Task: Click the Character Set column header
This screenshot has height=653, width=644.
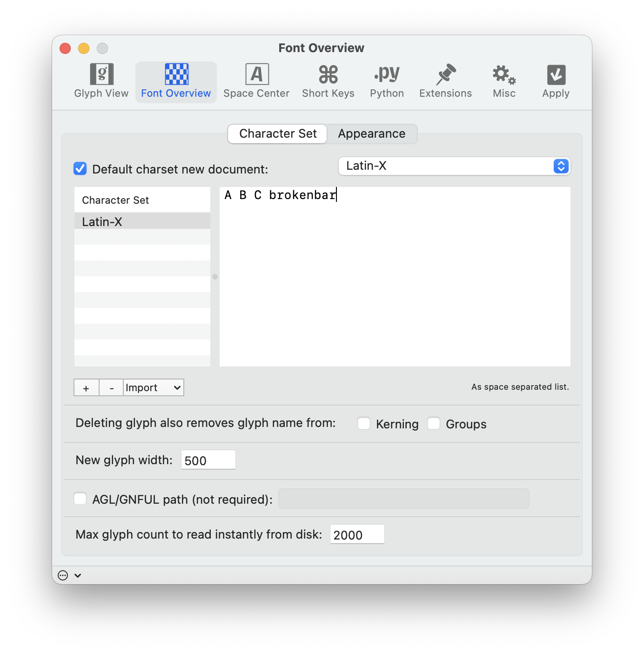Action: [x=142, y=200]
